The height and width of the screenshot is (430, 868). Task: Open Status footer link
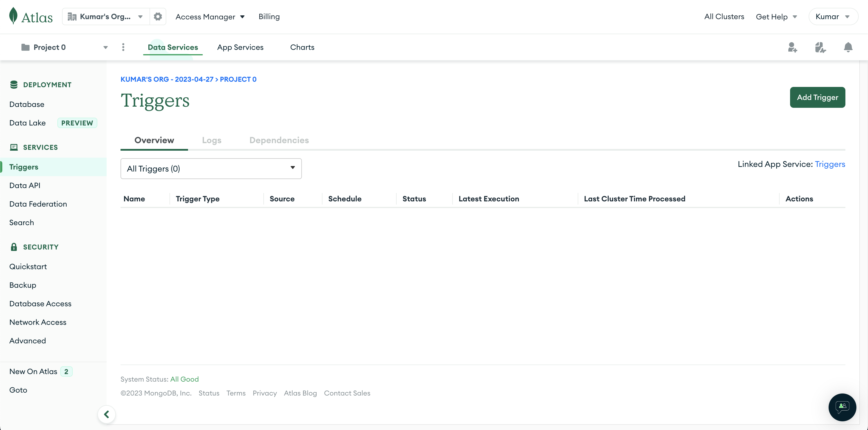pyautogui.click(x=209, y=393)
